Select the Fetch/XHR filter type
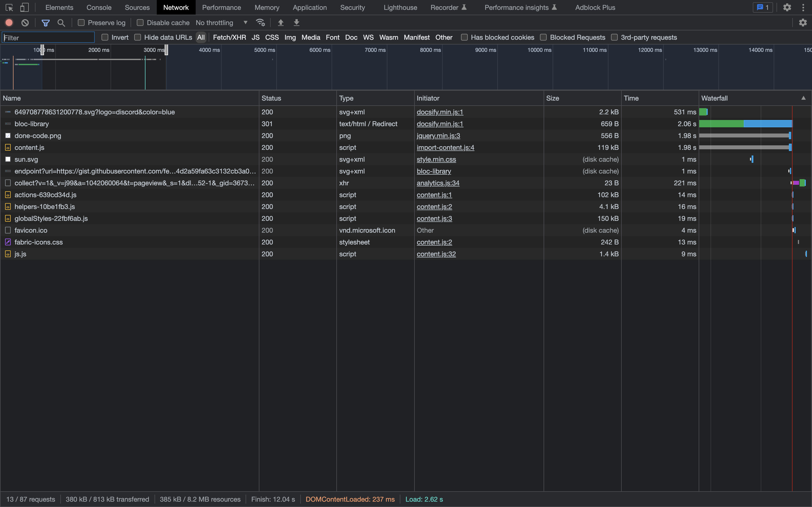This screenshot has height=507, width=812. pyautogui.click(x=230, y=37)
